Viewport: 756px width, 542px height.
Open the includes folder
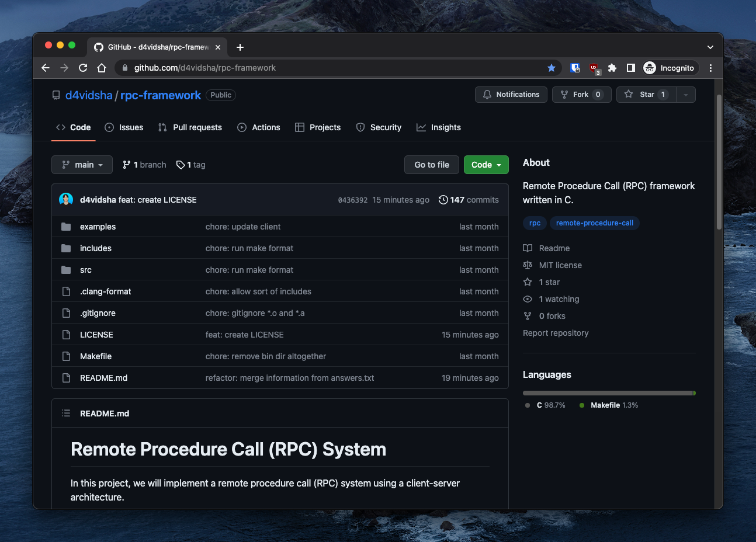coord(96,248)
